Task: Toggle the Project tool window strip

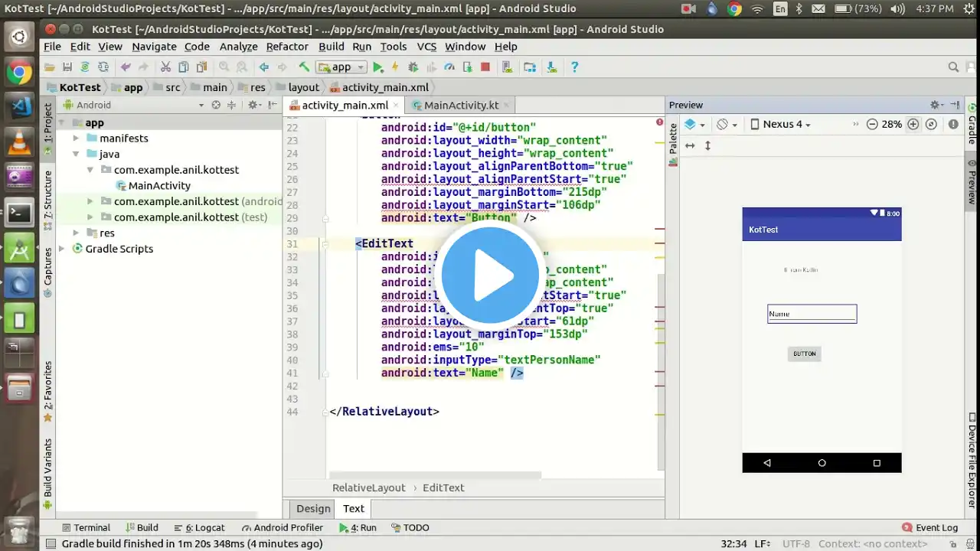Action: click(47, 124)
